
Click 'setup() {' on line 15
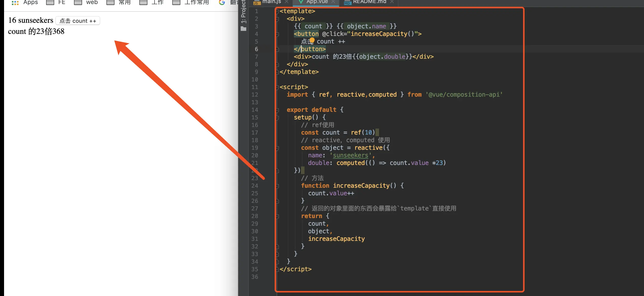[x=310, y=117]
